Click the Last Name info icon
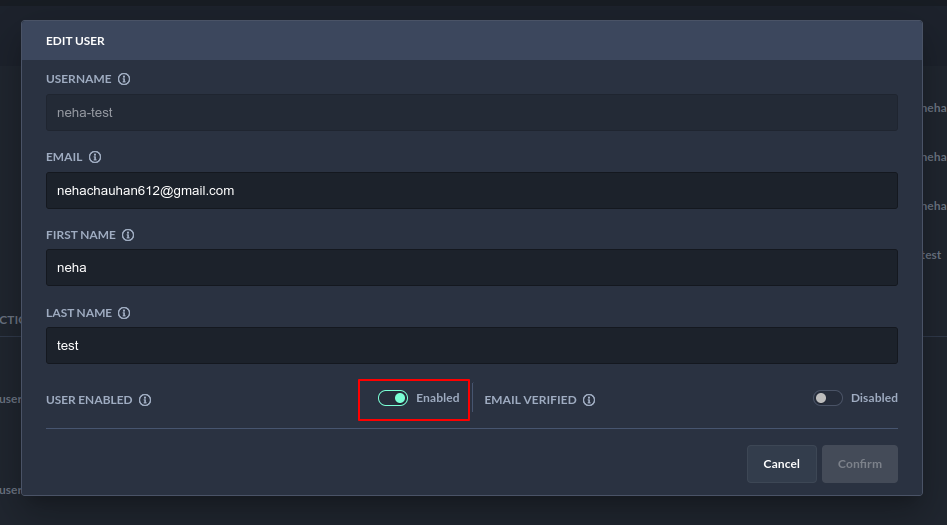Image resolution: width=947 pixels, height=525 pixels. click(x=124, y=313)
